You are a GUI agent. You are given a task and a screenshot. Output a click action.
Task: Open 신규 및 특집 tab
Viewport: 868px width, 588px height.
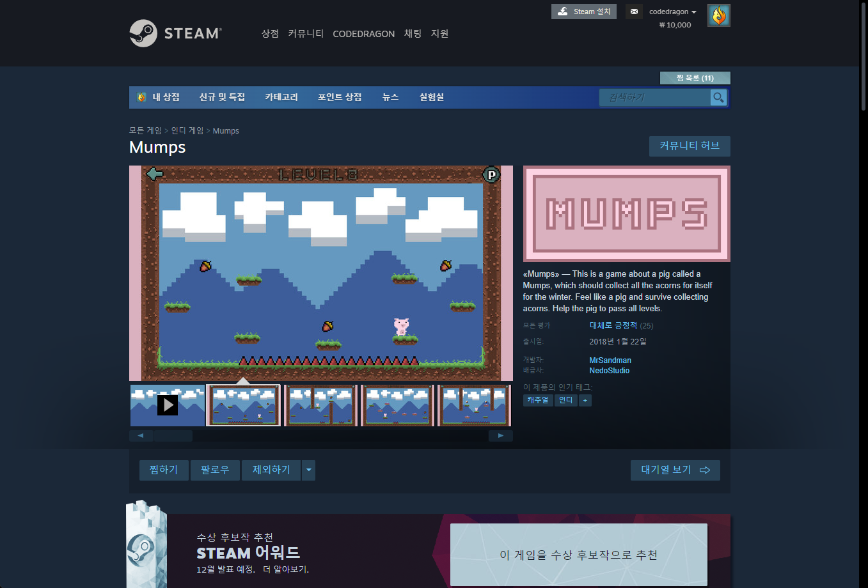point(222,97)
